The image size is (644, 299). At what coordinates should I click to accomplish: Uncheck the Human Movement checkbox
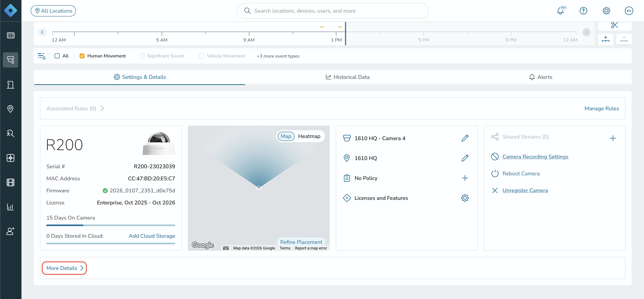click(x=82, y=56)
